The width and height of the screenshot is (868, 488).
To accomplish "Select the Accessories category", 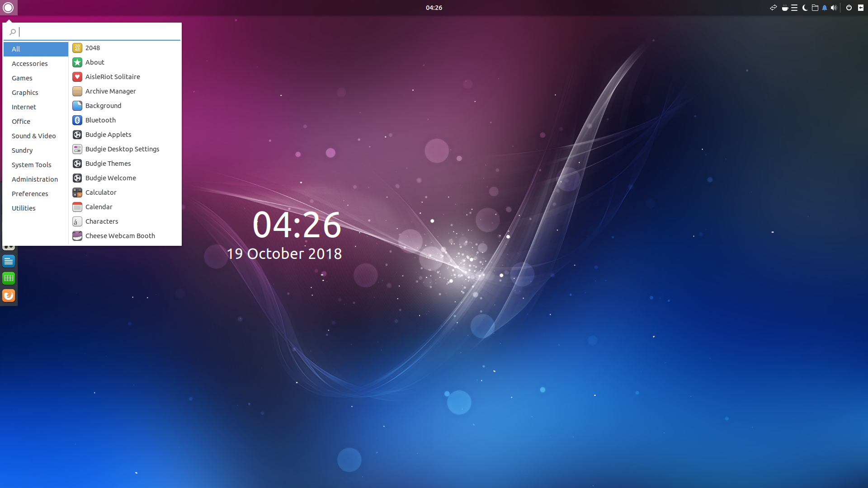I will point(36,63).
